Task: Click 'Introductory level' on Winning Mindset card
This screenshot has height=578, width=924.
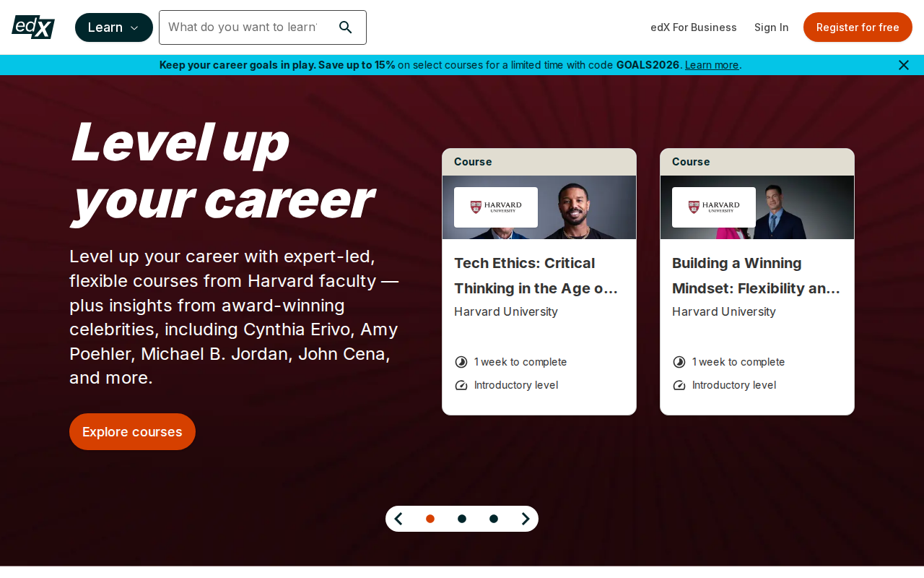Action: (x=734, y=385)
